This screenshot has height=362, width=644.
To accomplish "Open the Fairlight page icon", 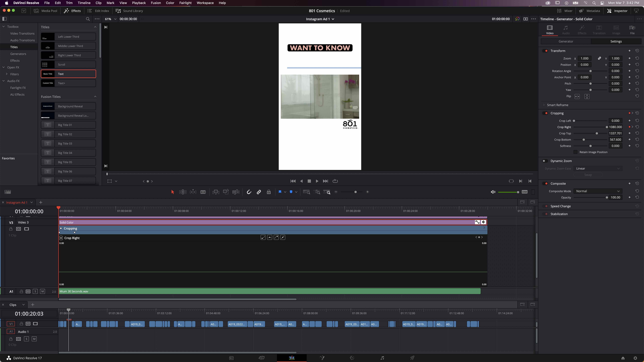I will coord(382,358).
